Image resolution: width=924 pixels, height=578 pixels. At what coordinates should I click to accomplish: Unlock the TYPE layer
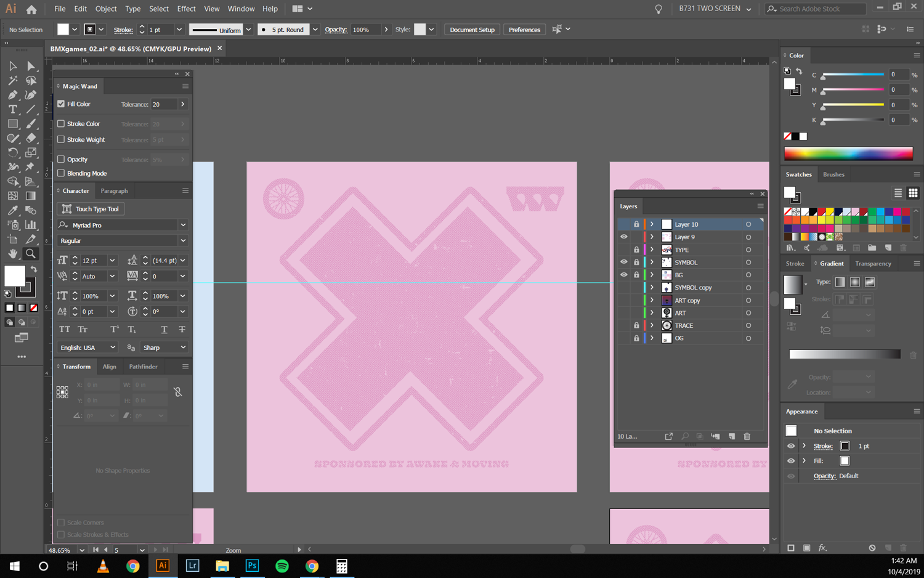click(636, 250)
